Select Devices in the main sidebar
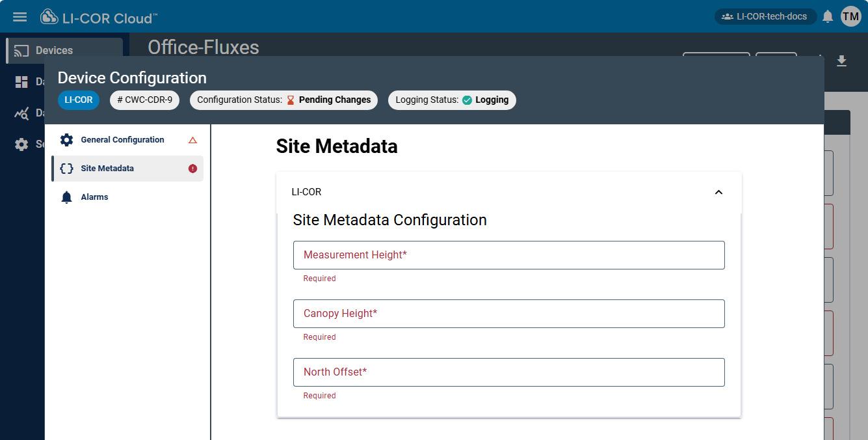868x440 pixels. click(x=64, y=50)
